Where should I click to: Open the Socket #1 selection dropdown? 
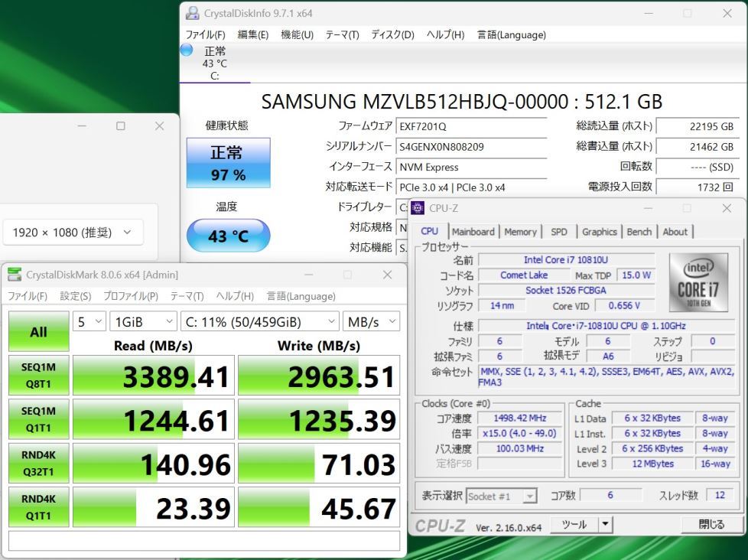point(502,496)
